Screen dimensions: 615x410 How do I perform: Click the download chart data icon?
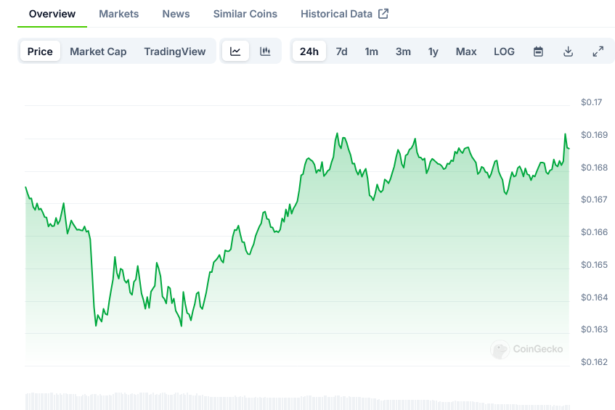568,51
